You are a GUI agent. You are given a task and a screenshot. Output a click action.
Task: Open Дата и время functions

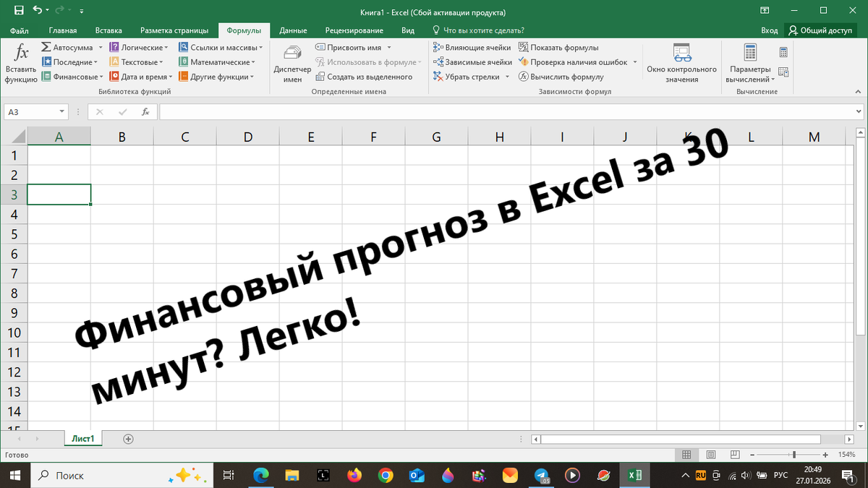[x=140, y=77]
